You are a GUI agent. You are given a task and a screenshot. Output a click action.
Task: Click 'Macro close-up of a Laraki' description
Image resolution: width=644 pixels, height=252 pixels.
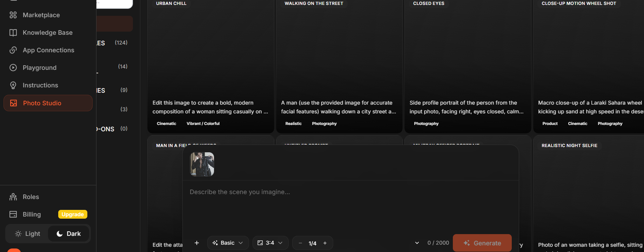(x=591, y=107)
